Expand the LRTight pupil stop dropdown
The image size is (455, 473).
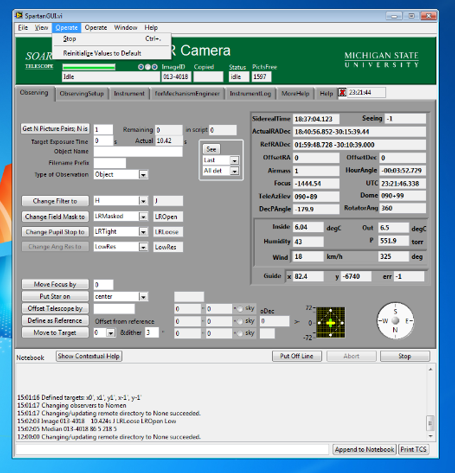pos(143,232)
